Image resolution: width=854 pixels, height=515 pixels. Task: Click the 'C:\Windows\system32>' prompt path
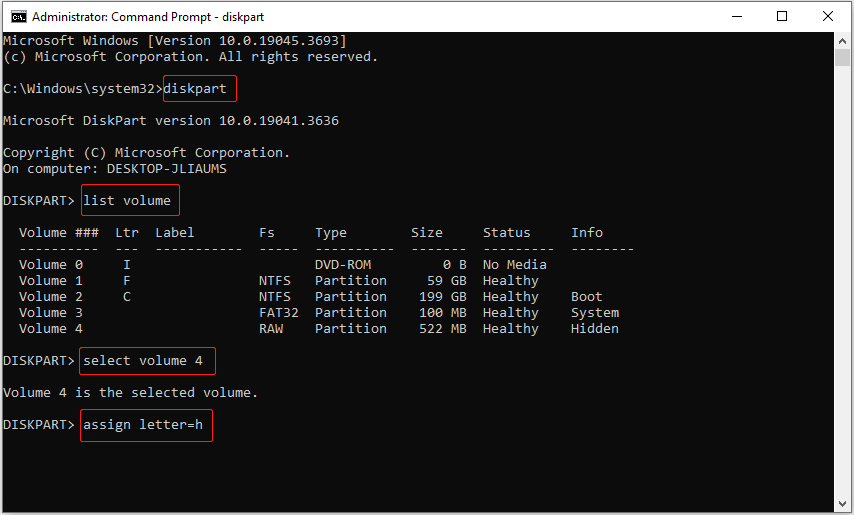(83, 89)
